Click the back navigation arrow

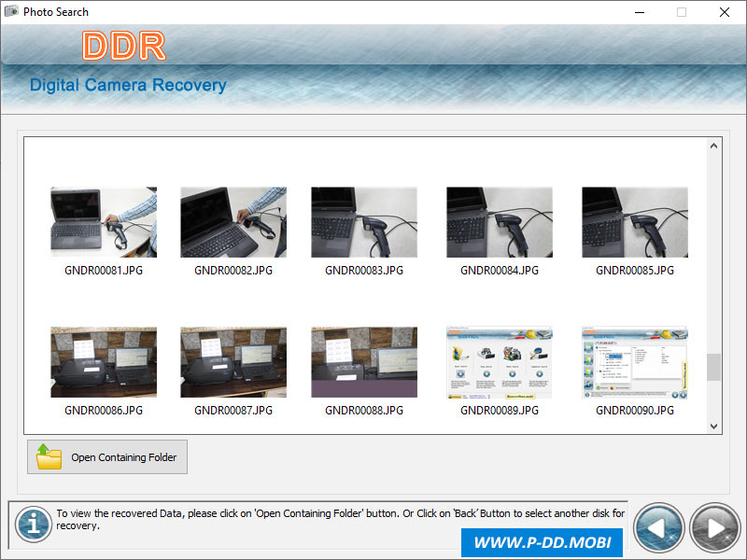tap(659, 527)
